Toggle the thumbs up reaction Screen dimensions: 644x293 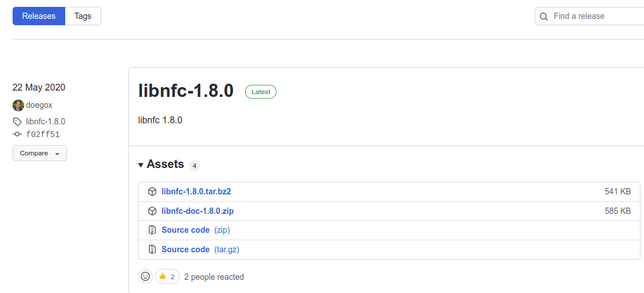pyautogui.click(x=167, y=276)
